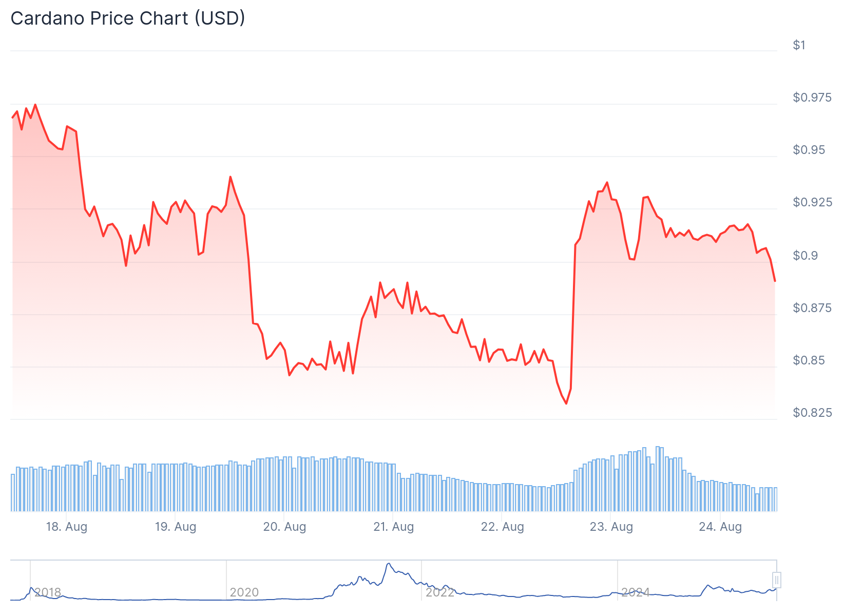The width and height of the screenshot is (844, 616).
Task: Click the 22. Aug date label
Action: (x=502, y=527)
